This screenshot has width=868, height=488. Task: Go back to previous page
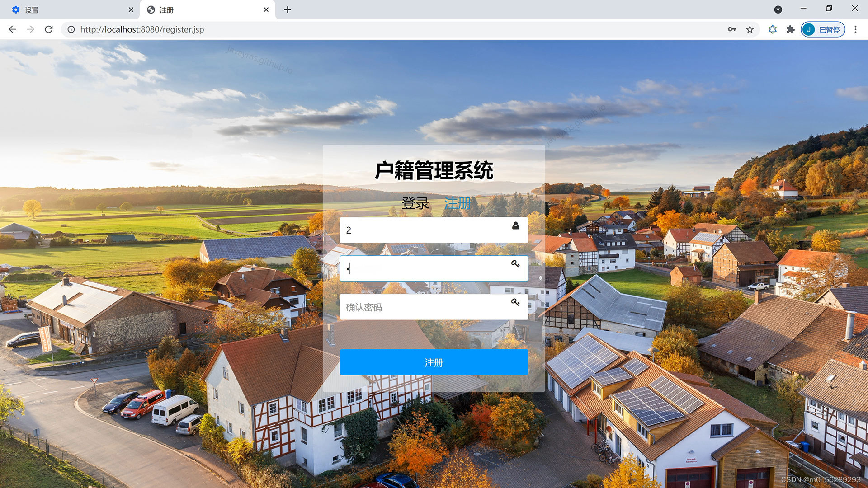(x=12, y=29)
